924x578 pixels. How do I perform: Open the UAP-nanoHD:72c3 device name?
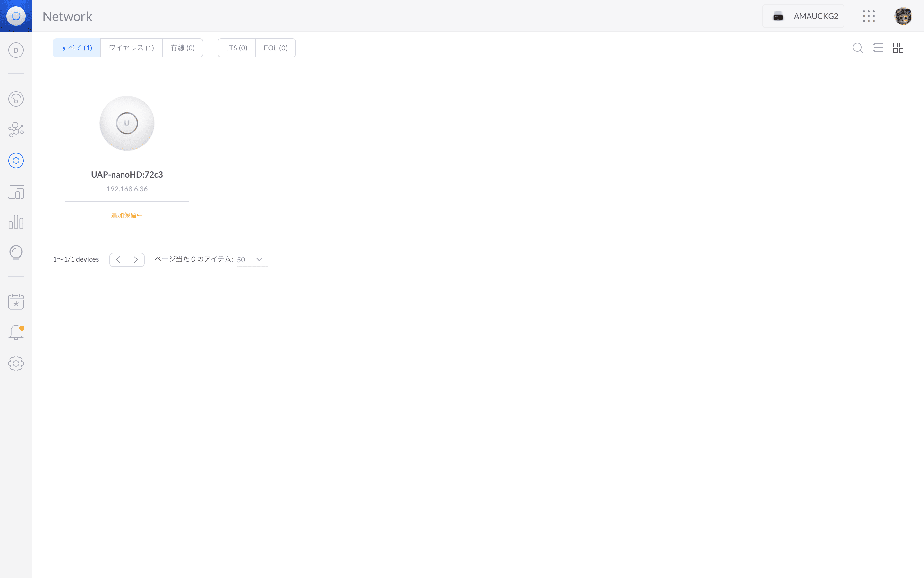[x=127, y=175]
